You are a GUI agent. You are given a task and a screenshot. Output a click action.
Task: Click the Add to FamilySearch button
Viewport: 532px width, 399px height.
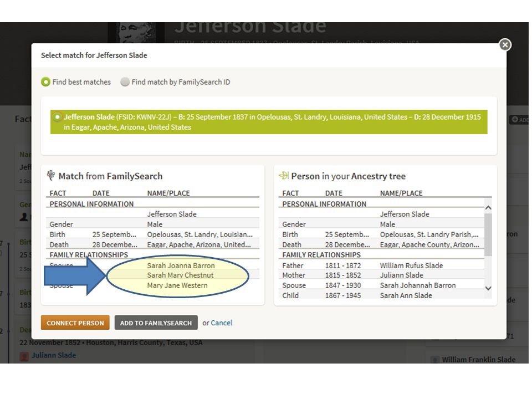[x=156, y=323]
